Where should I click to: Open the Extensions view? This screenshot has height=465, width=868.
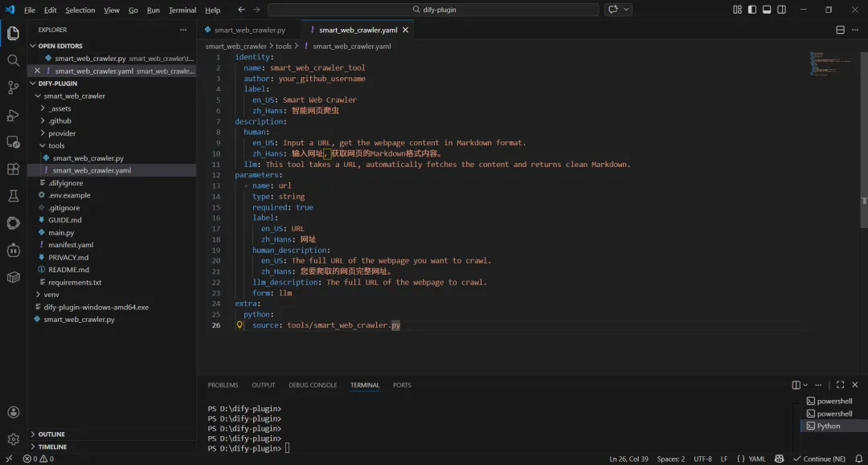pyautogui.click(x=14, y=169)
